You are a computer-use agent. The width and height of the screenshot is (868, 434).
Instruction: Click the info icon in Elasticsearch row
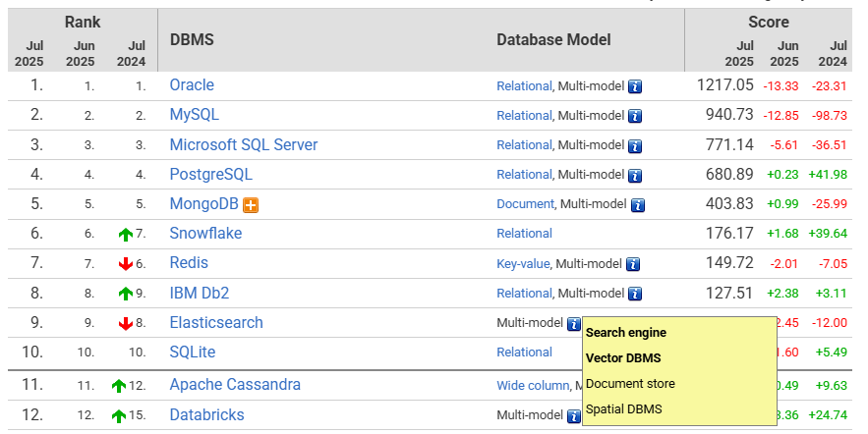pyautogui.click(x=574, y=324)
